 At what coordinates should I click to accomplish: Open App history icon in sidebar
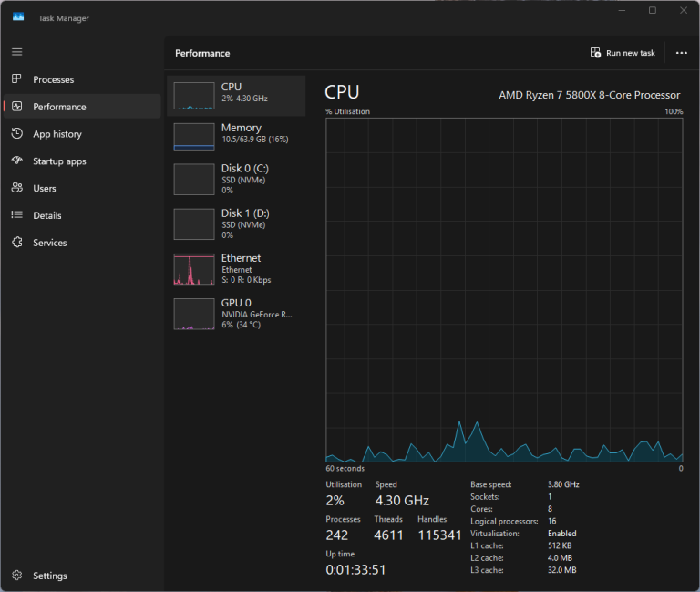16,134
